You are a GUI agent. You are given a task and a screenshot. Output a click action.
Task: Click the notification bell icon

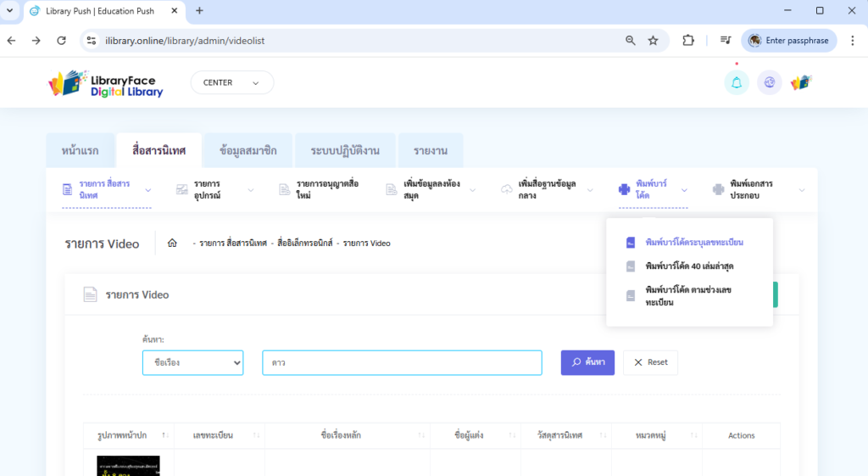click(736, 82)
